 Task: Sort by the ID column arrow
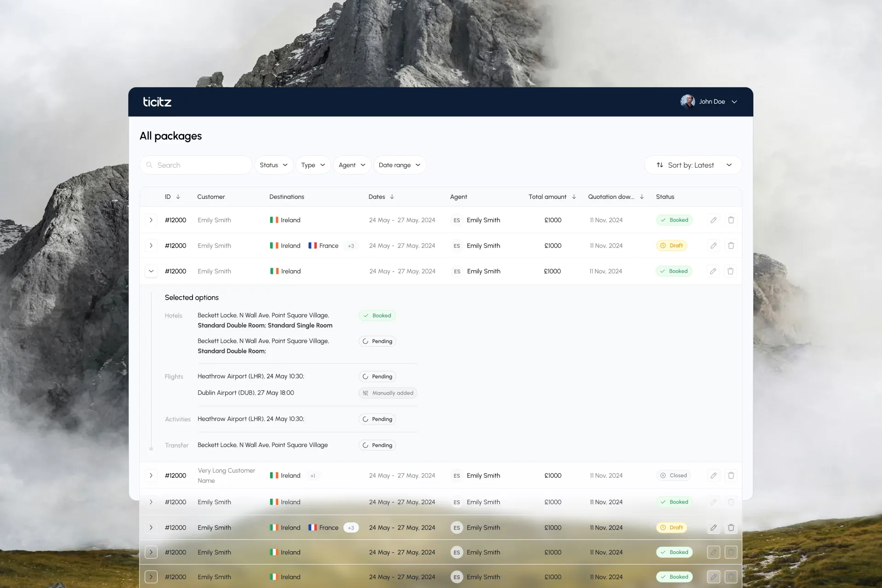click(178, 197)
